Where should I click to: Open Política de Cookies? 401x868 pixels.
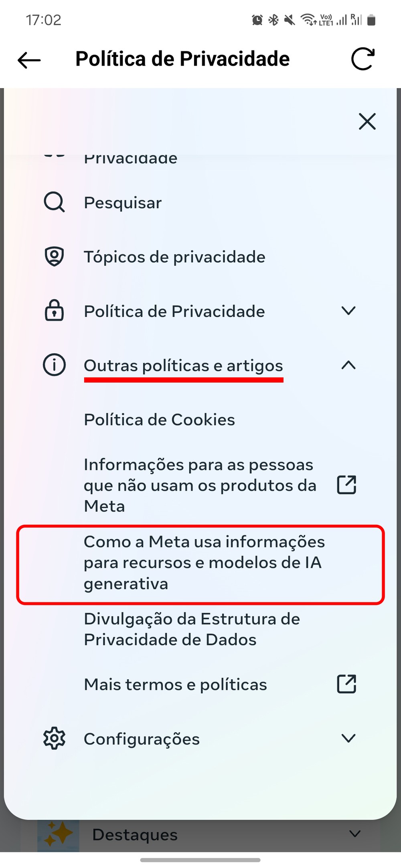[x=159, y=420]
